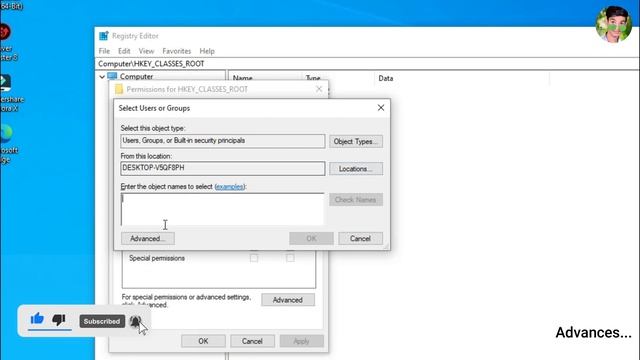Open the Favorites menu in Registry Editor

point(177,51)
